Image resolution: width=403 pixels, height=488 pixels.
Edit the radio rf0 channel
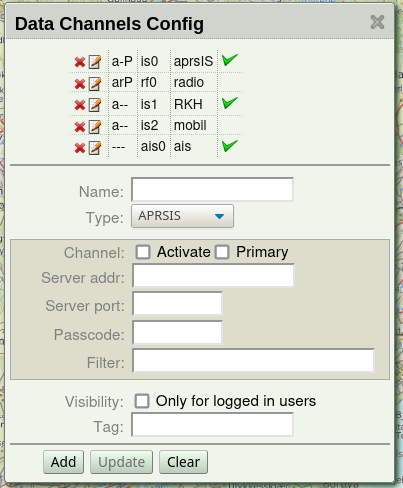[95, 83]
